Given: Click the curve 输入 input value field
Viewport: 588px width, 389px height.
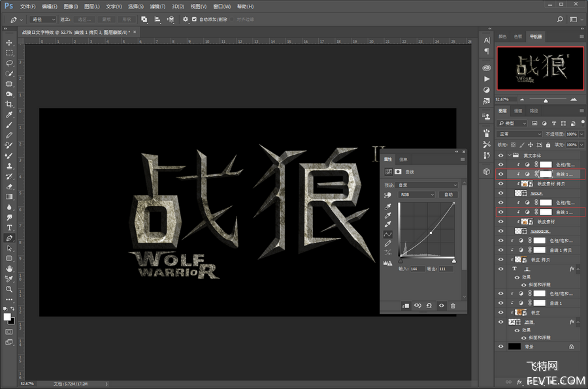Looking at the screenshot, I should [417, 269].
